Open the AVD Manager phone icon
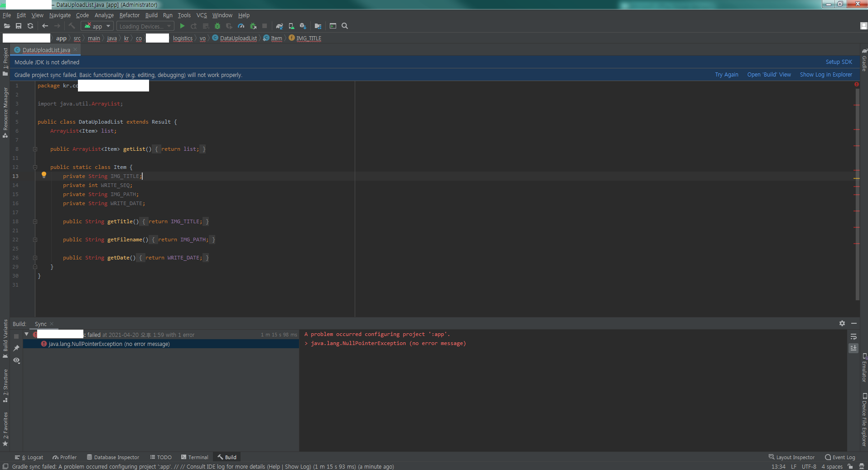Image resolution: width=868 pixels, height=470 pixels. point(291,26)
